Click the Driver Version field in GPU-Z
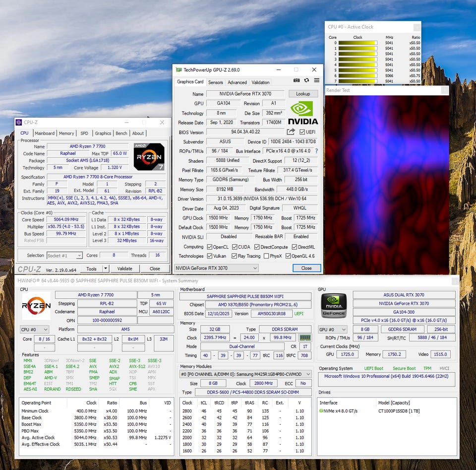The height and width of the screenshot is (470, 476). pyautogui.click(x=262, y=199)
